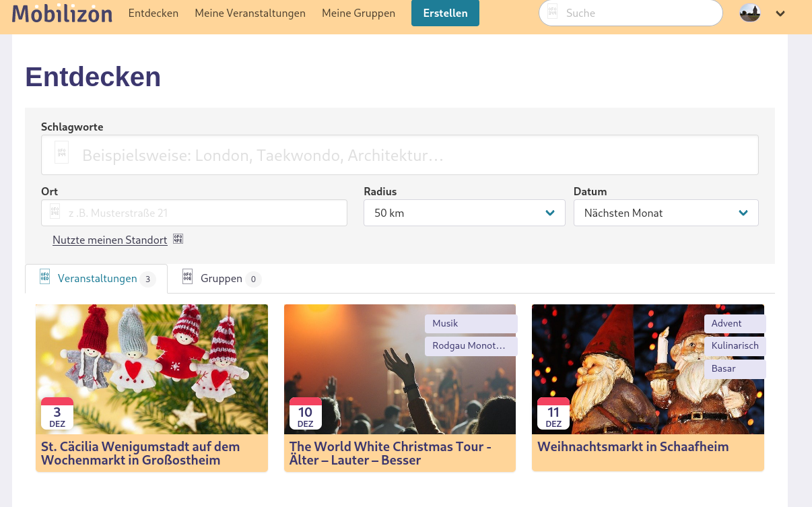Open the Radius dropdown showing 50 km

click(x=464, y=213)
